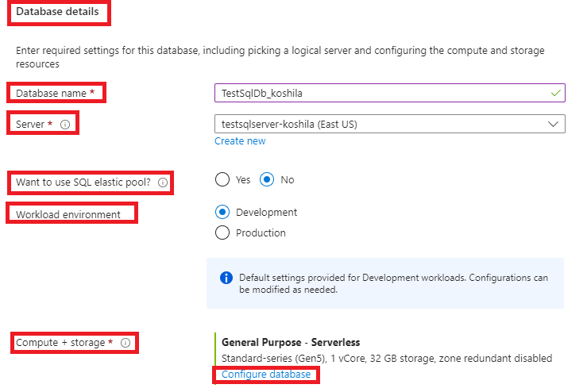Viewport: 587px width, 392px height.
Task: Expand Server dropdown using the chevron arrow
Action: (554, 124)
